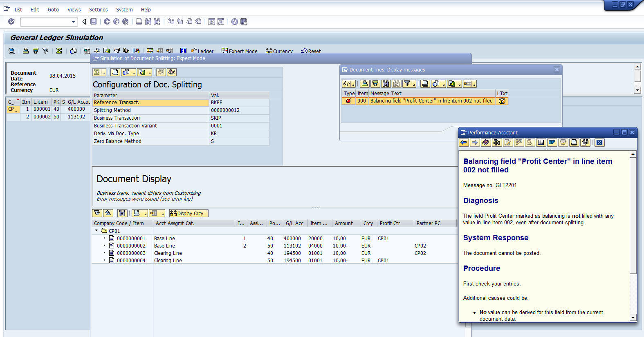Select the Zero Balance Method parameter row

[x=181, y=141]
